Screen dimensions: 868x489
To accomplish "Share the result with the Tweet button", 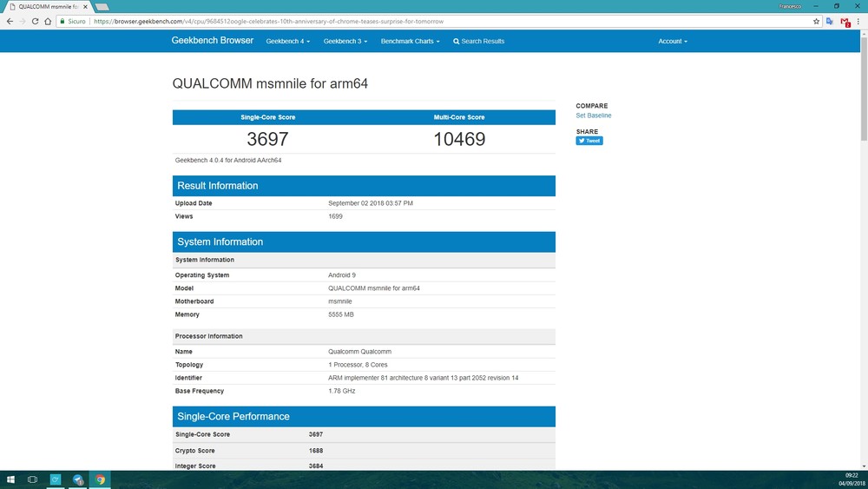I will (x=589, y=141).
